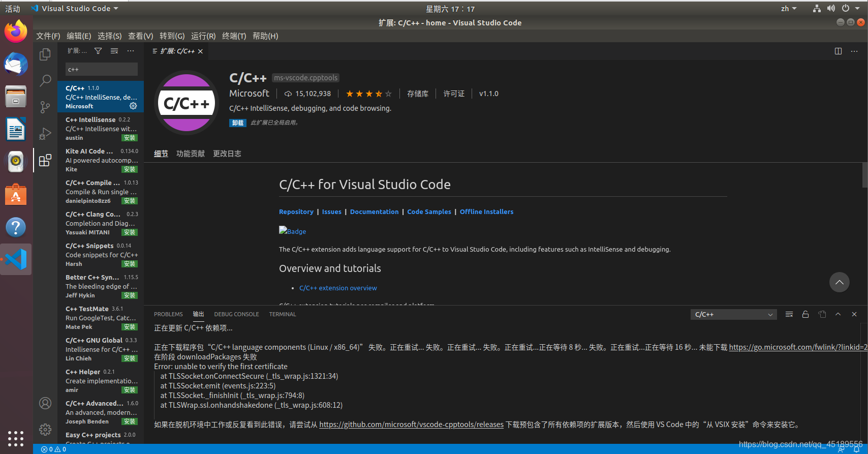Open the Offline Installers link
The width and height of the screenshot is (868, 454).
(487, 211)
